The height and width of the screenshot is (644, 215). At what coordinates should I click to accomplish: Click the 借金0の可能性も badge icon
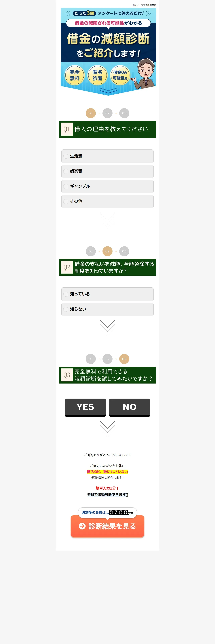pyautogui.click(x=120, y=75)
